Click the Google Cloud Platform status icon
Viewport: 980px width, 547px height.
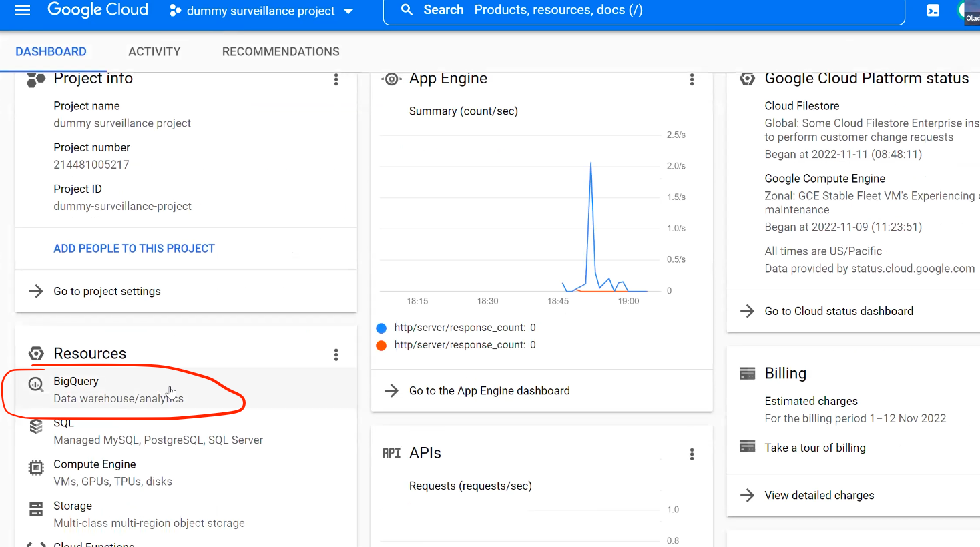(x=748, y=79)
